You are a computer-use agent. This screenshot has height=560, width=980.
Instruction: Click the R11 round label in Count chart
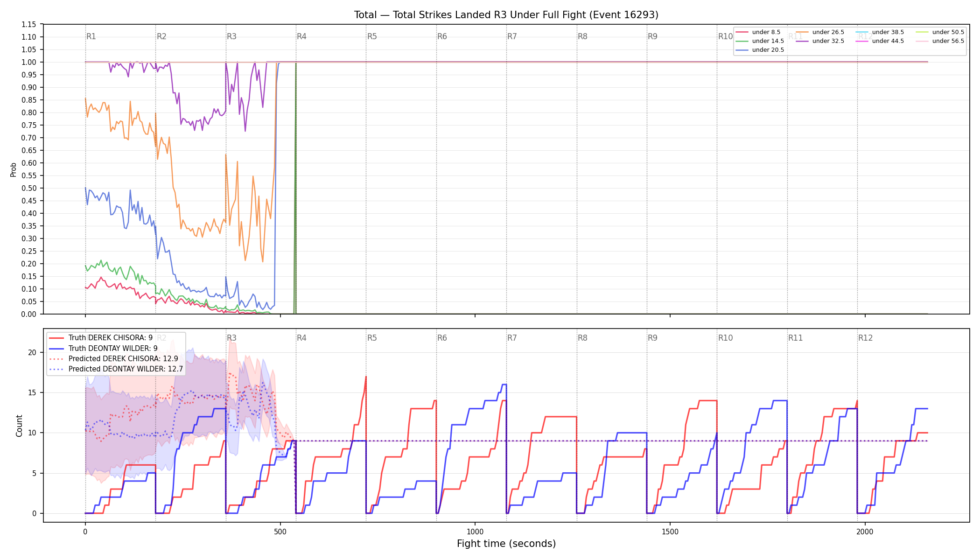click(x=796, y=338)
